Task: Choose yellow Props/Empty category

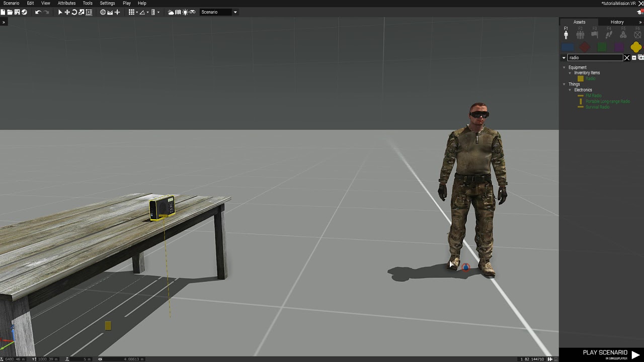Action: coord(636,47)
